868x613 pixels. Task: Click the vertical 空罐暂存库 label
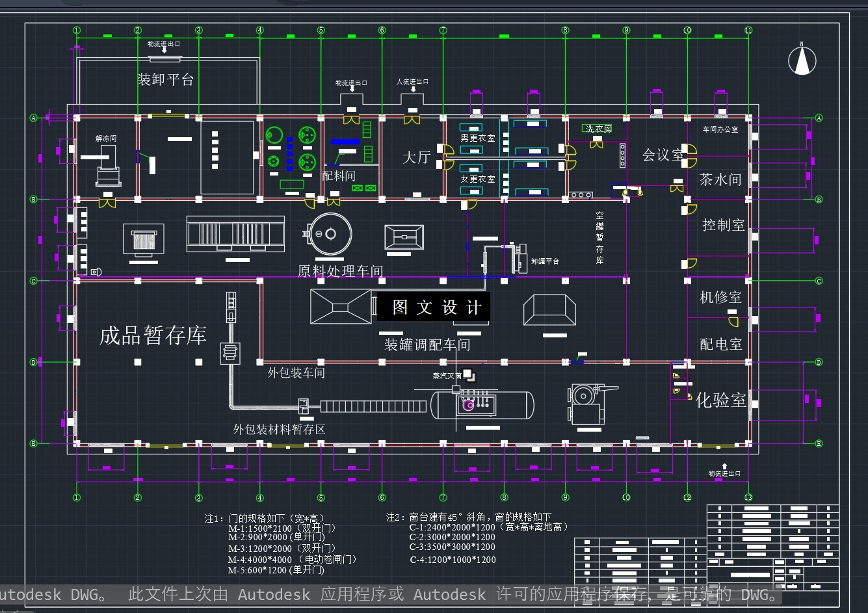599,237
